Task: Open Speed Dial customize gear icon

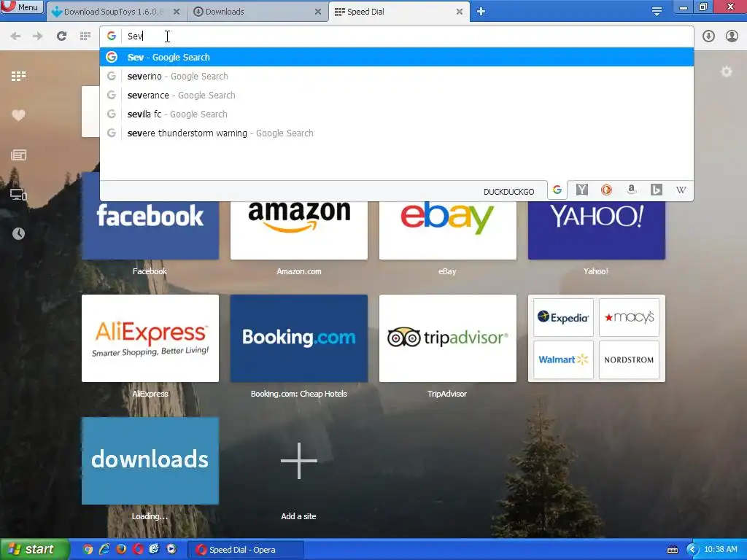Action: (726, 72)
